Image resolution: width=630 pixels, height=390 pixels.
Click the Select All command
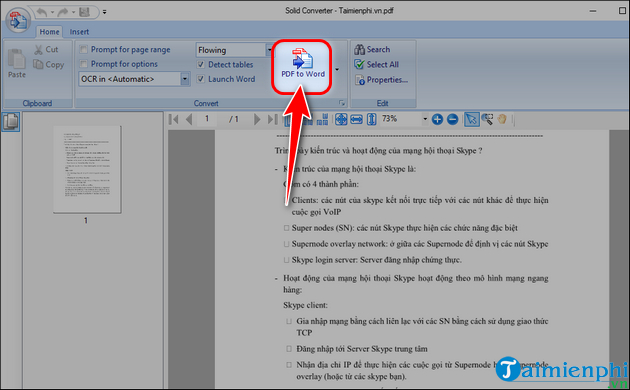pos(376,64)
